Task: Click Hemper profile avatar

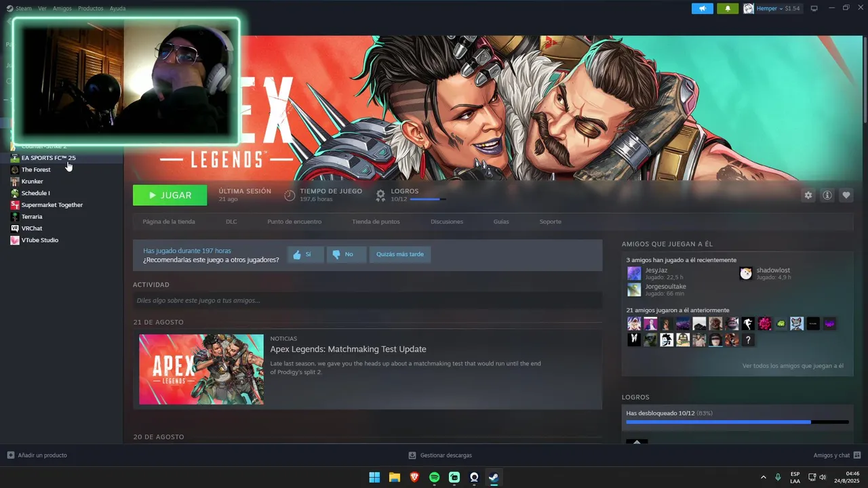Action: 749,8
